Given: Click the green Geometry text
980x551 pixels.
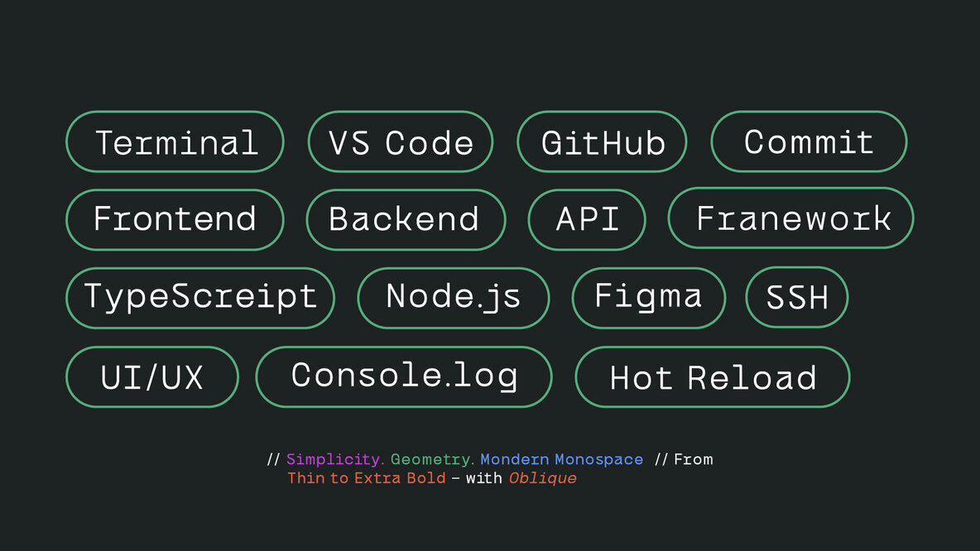Looking at the screenshot, I should [x=430, y=459].
